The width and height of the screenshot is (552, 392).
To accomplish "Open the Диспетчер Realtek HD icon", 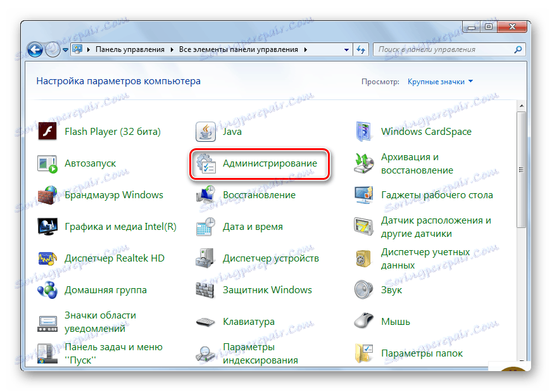I will 47,258.
